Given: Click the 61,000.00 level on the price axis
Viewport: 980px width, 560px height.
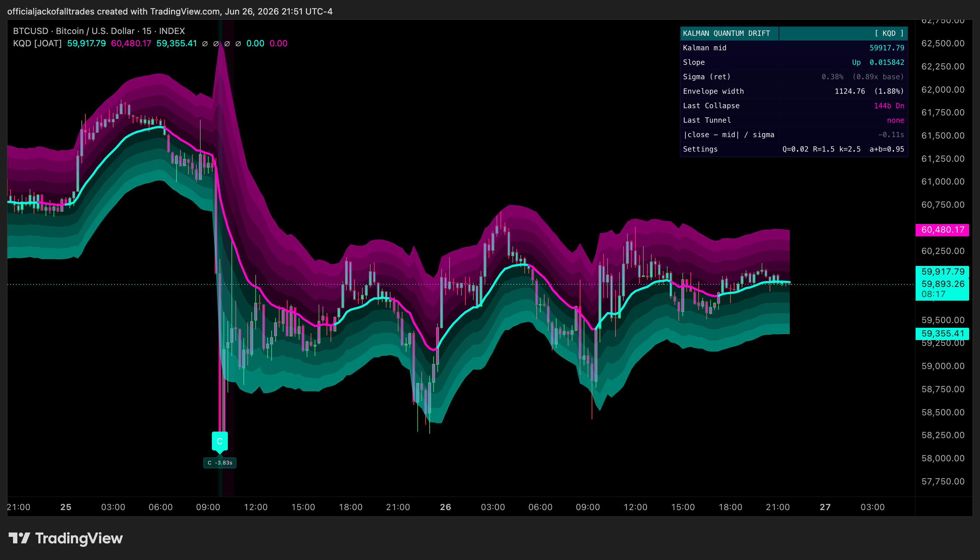Looking at the screenshot, I should 943,182.
